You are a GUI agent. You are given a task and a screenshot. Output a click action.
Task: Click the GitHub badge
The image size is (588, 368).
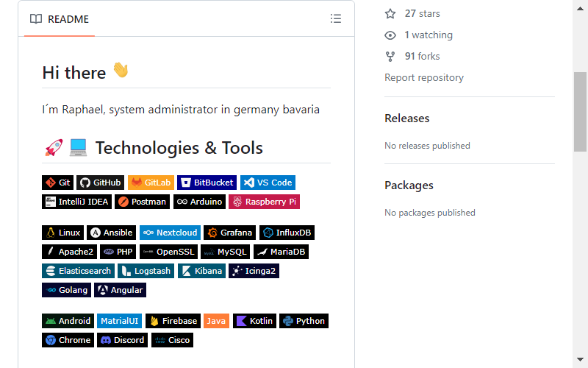point(100,183)
